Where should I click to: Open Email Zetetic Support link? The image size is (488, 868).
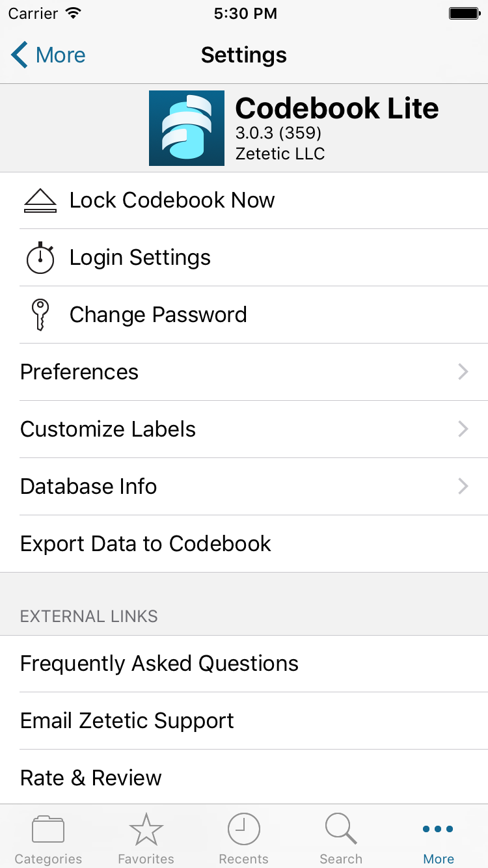click(x=244, y=721)
